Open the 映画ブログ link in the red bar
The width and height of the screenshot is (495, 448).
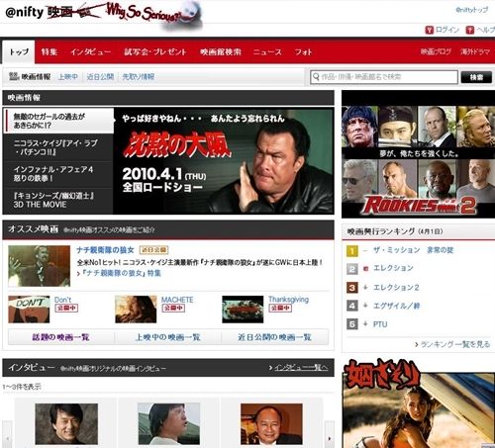click(x=436, y=51)
